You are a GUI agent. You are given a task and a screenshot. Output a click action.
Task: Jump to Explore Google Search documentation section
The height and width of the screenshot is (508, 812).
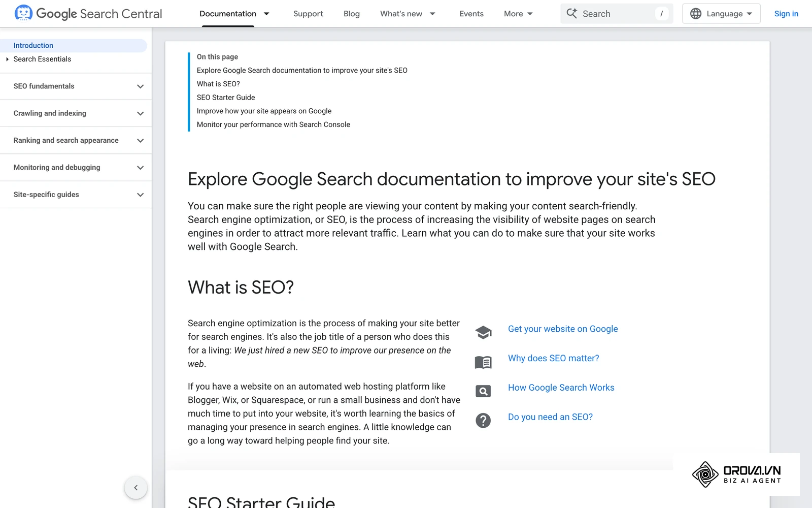click(x=302, y=71)
